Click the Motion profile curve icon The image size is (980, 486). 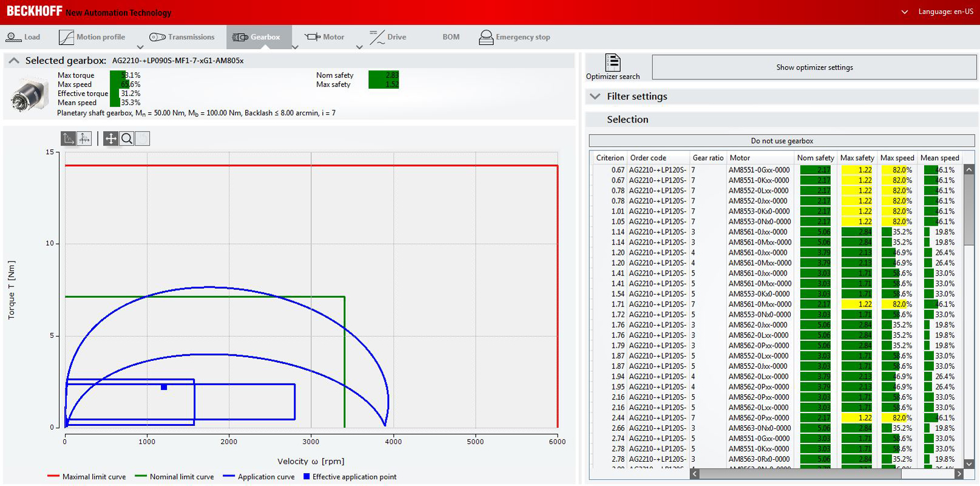[66, 37]
